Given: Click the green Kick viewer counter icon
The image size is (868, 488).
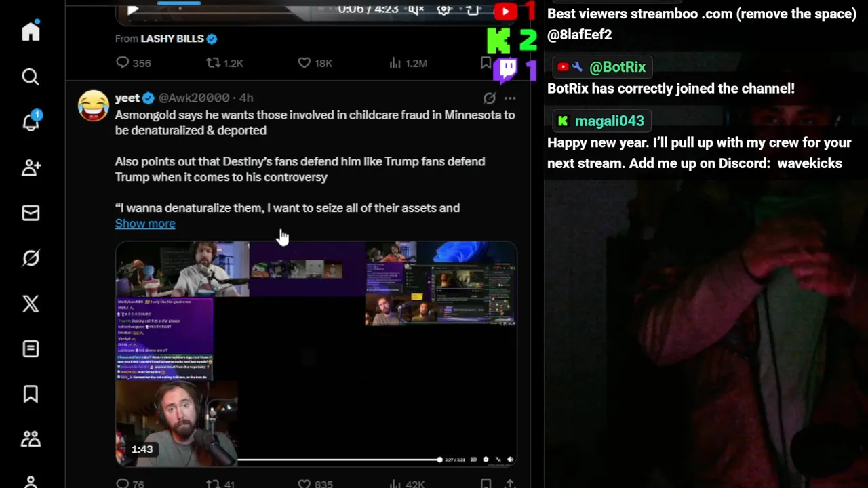Looking at the screenshot, I should 499,41.
